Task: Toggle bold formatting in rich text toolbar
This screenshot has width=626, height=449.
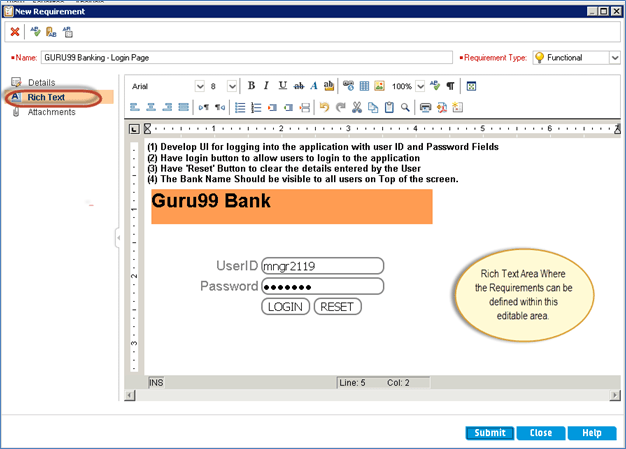Action: point(252,86)
